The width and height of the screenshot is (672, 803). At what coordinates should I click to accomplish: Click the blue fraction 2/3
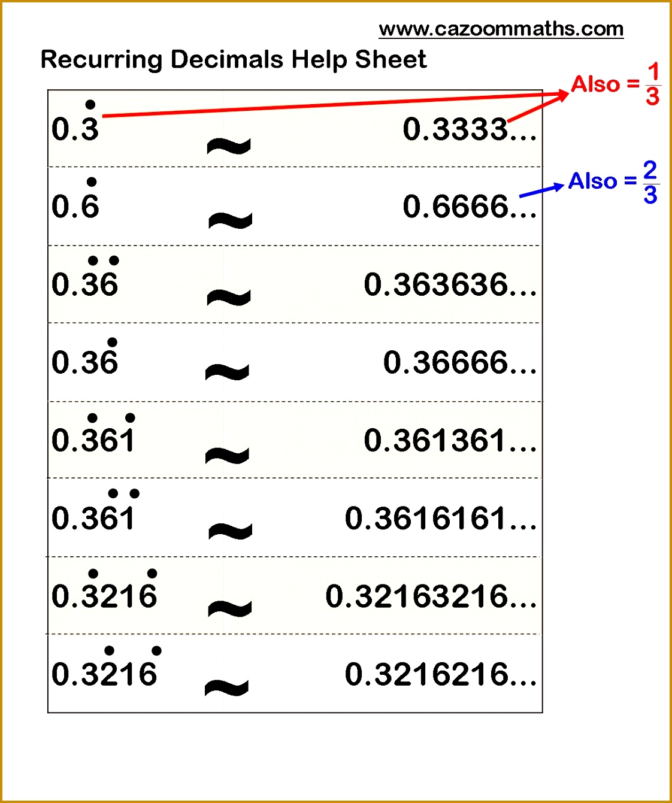point(650,183)
